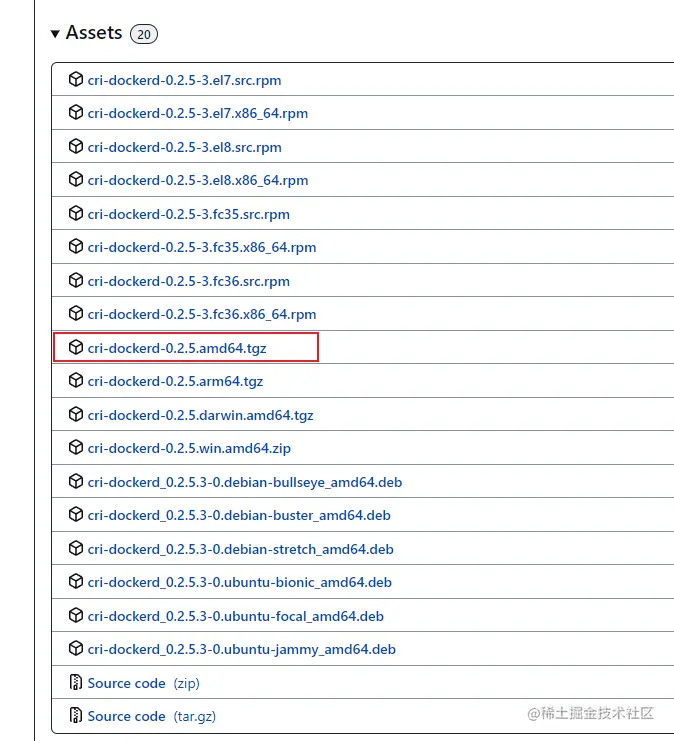The image size is (674, 741).
Task: Click package icon beside ubuntu-focal deb
Action: point(76,616)
